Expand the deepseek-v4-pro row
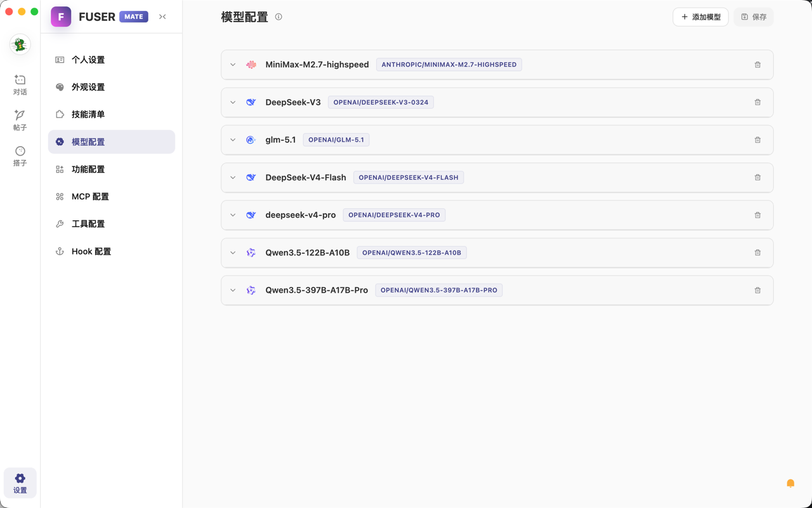The height and width of the screenshot is (508, 812). pos(233,215)
